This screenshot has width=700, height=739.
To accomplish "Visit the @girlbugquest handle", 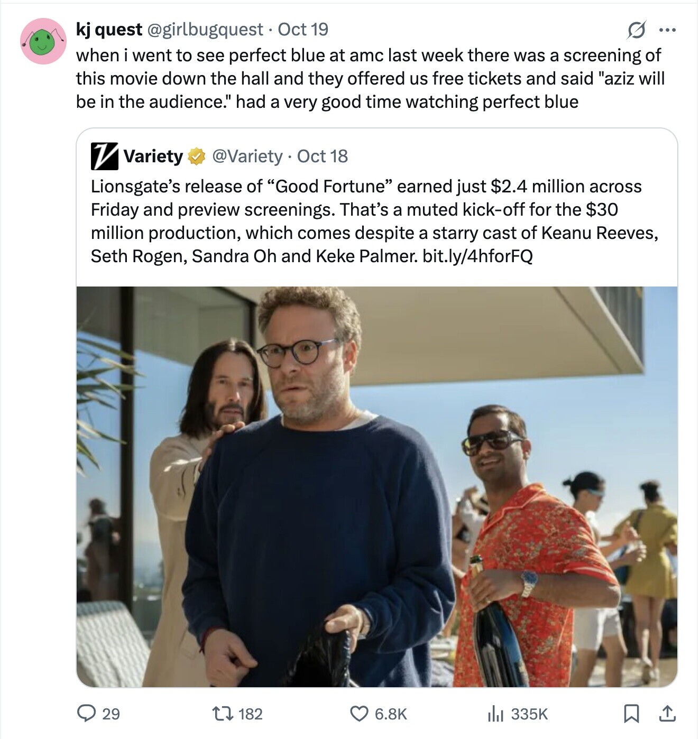I will (205, 30).
